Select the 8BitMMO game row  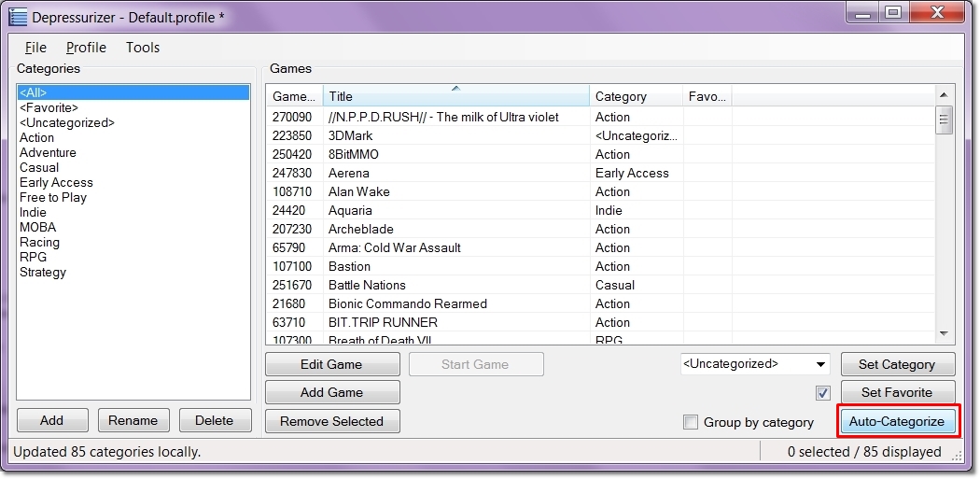(x=600, y=154)
